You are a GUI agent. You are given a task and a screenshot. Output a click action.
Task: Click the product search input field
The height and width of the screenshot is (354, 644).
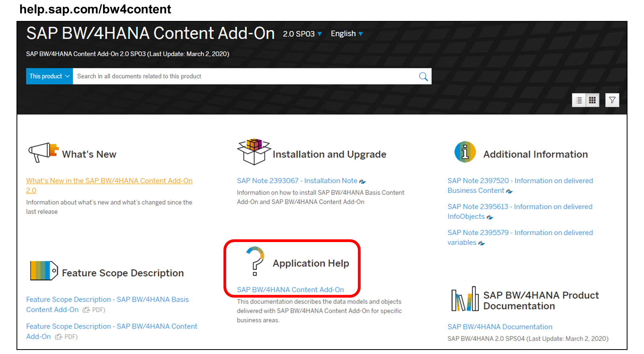[246, 77]
